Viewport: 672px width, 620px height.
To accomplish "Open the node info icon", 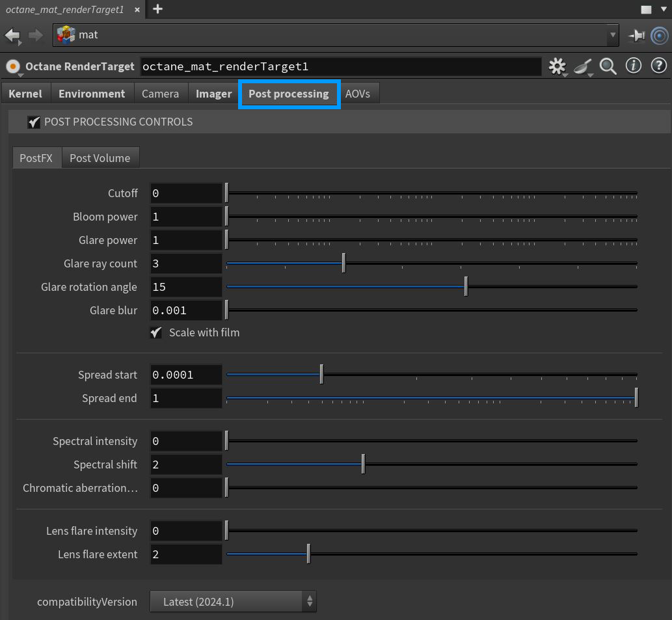I will pos(633,66).
